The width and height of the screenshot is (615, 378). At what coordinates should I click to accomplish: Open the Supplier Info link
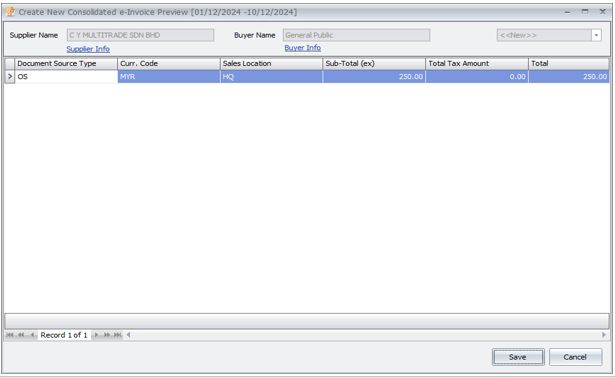pyautogui.click(x=88, y=49)
